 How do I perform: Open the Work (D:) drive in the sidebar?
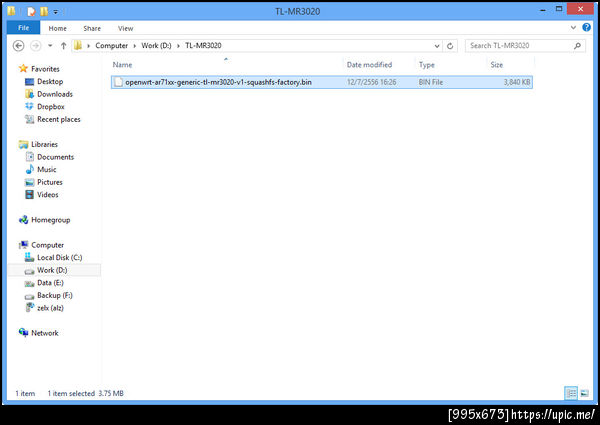click(x=52, y=270)
